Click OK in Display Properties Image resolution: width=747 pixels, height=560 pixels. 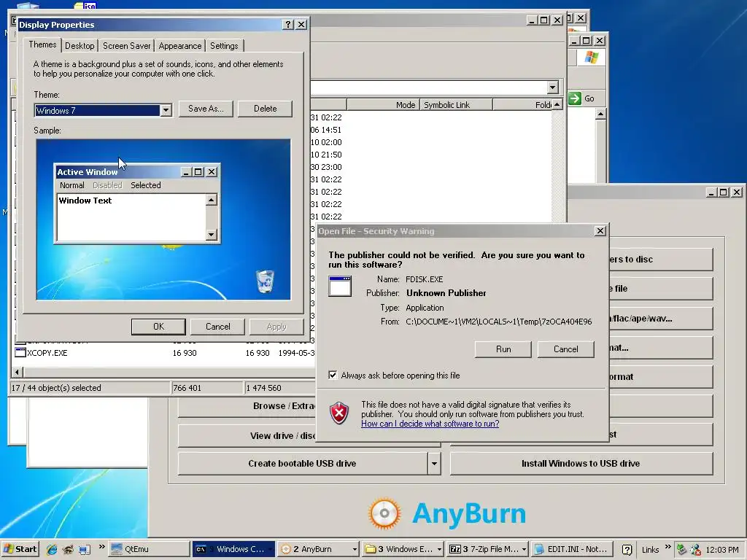[158, 327]
